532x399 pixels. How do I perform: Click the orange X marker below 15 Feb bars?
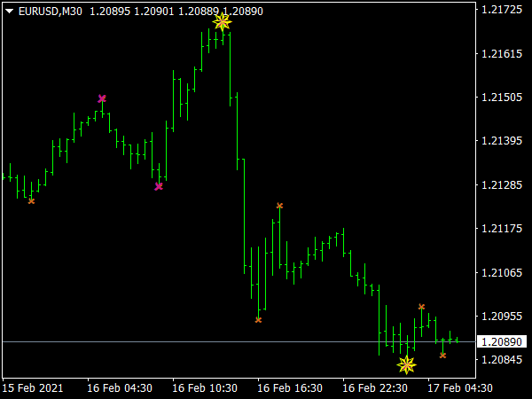pos(31,201)
